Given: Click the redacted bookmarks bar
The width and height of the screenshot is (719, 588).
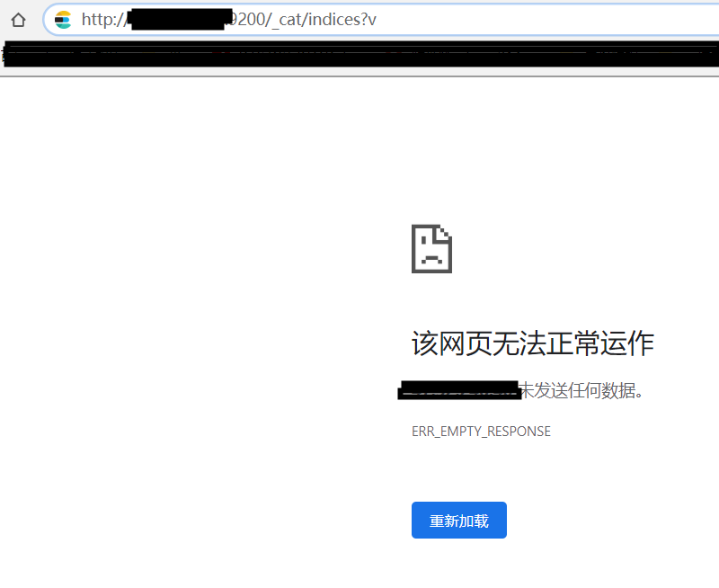Looking at the screenshot, I should click(x=359, y=56).
